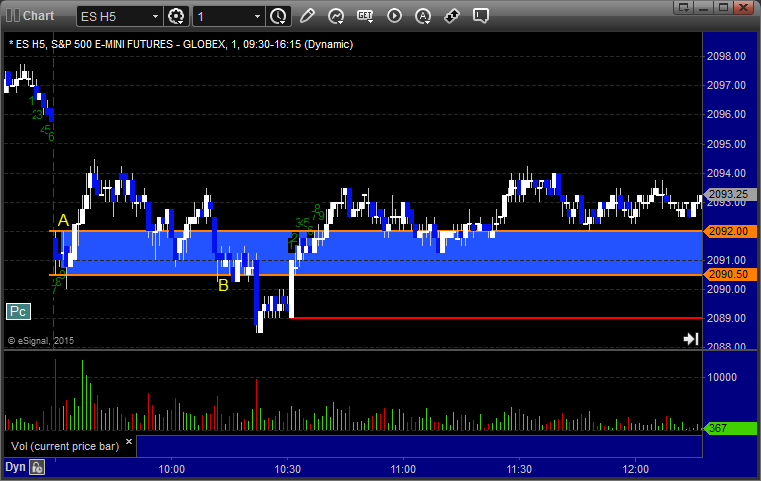Close the Vol (current price bar) tab

coord(129,442)
